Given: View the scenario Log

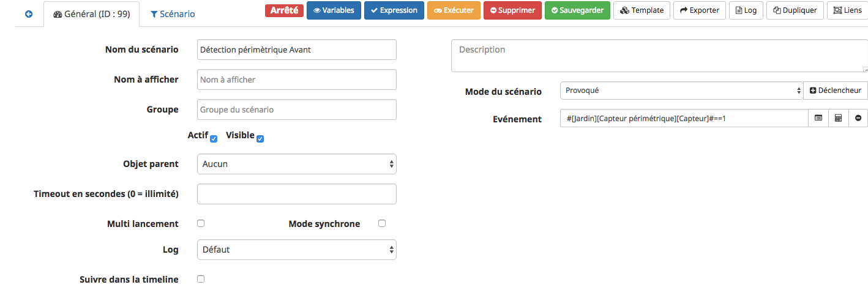Looking at the screenshot, I should pos(746,10).
